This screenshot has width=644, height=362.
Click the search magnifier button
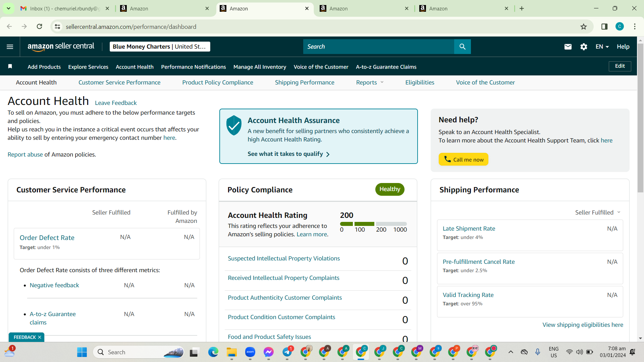(463, 47)
